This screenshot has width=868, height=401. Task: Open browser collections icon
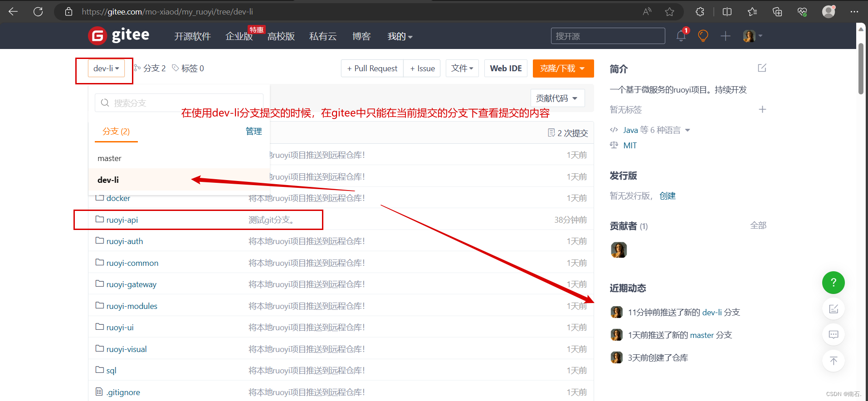point(777,12)
